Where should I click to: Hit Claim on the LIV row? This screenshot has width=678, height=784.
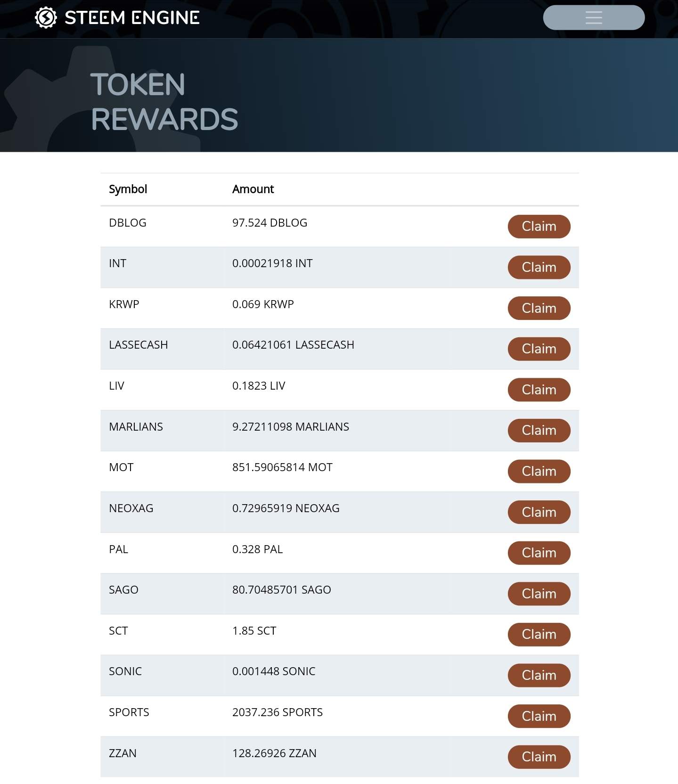pyautogui.click(x=539, y=390)
